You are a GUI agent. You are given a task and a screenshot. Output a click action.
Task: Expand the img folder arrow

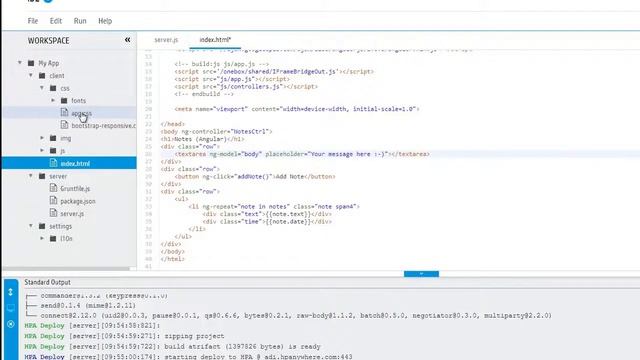[x=42, y=138]
